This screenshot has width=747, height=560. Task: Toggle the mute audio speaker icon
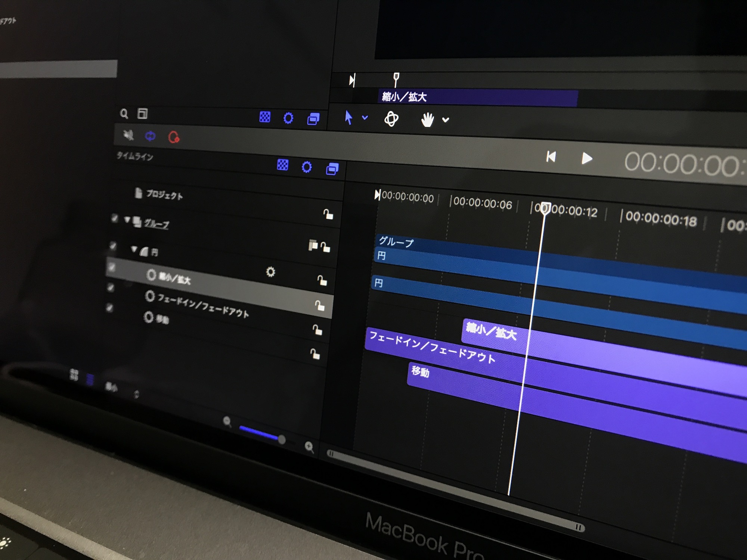pyautogui.click(x=128, y=134)
